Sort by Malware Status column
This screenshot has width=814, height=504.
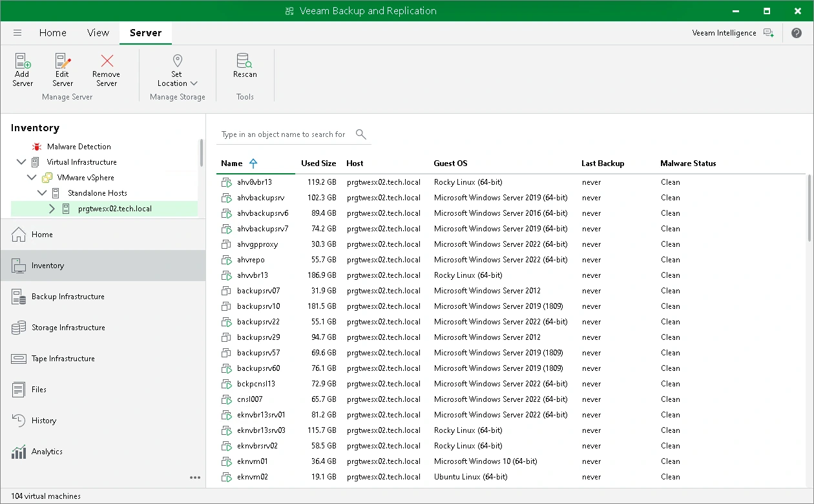(x=688, y=163)
